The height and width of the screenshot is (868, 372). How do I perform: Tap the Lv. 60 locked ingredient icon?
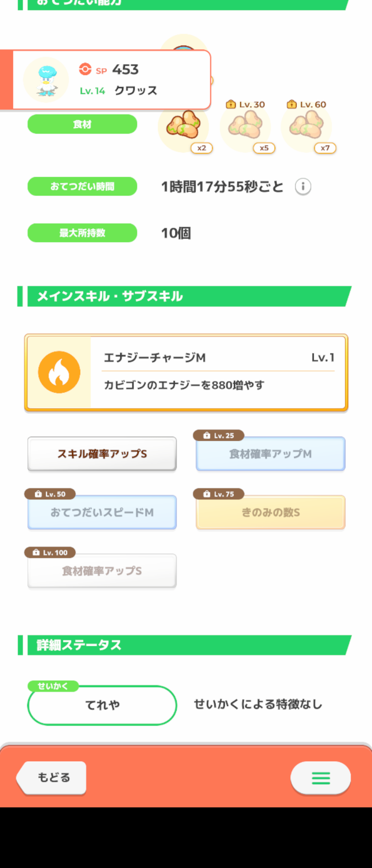(306, 126)
